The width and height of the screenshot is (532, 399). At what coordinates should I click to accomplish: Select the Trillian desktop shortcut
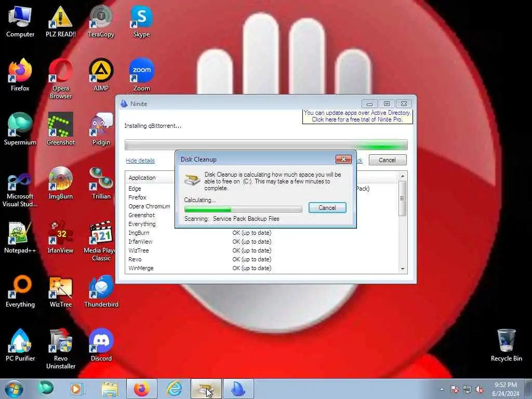(101, 183)
